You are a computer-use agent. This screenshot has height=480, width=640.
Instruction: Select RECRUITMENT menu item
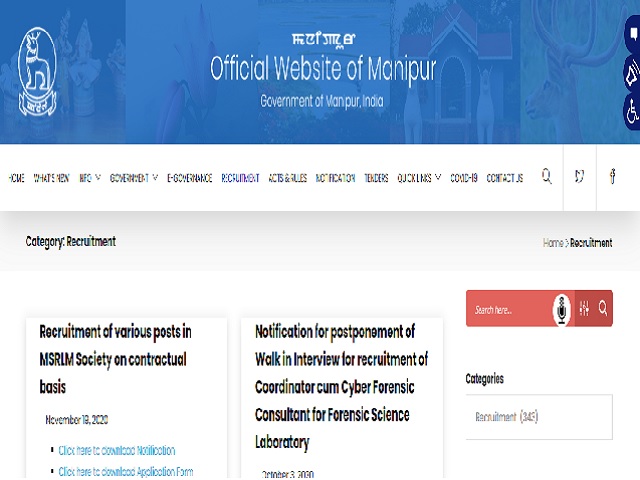point(240,178)
